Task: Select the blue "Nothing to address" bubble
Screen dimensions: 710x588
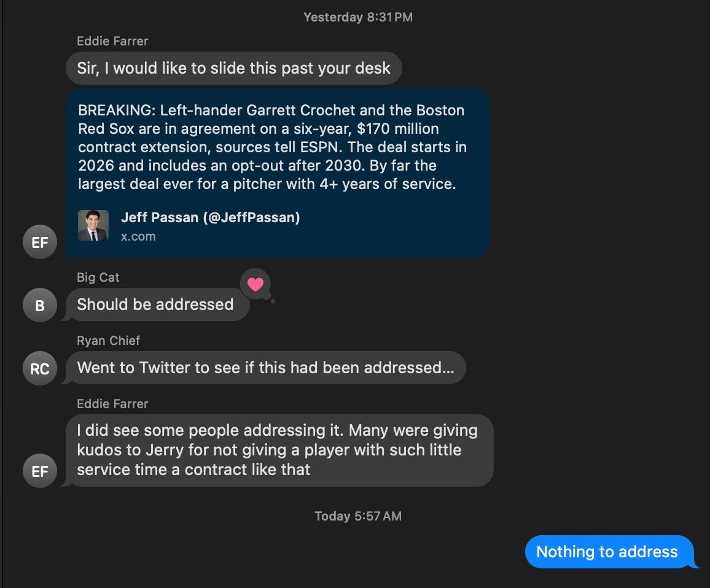Action: tap(607, 552)
